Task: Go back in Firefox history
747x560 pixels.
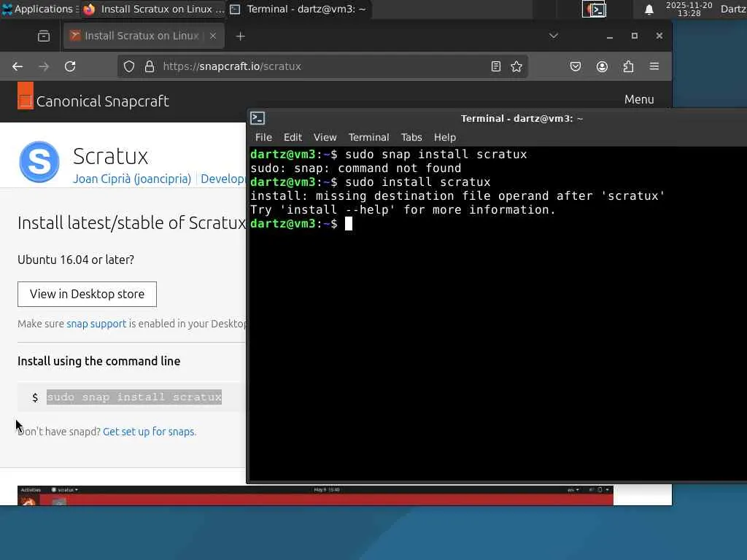Action: 18,66
